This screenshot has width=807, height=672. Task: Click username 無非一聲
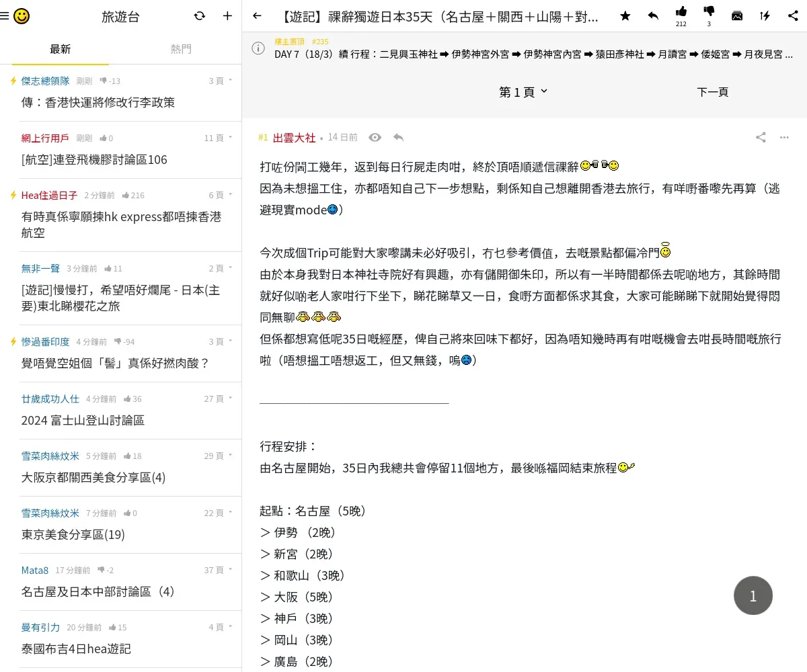point(40,268)
